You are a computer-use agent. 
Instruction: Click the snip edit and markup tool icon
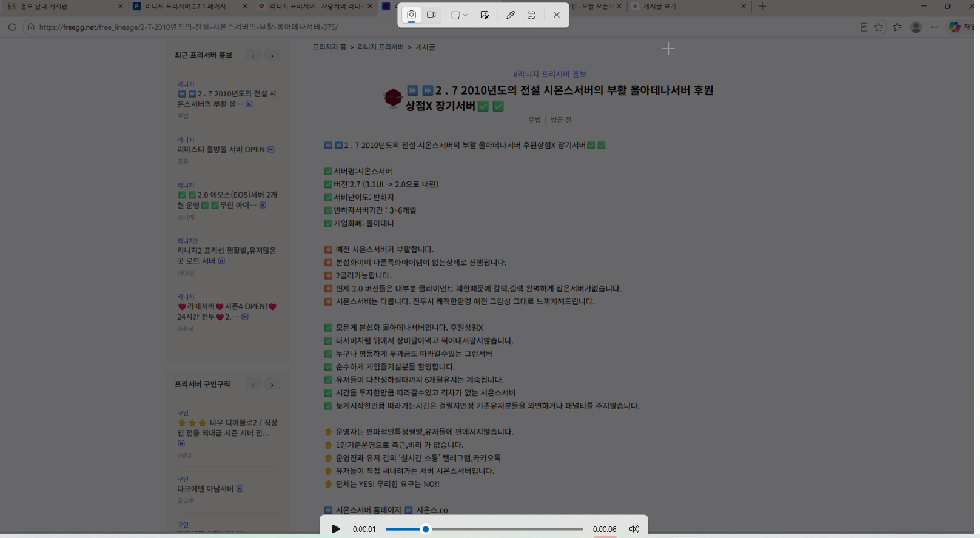[485, 15]
